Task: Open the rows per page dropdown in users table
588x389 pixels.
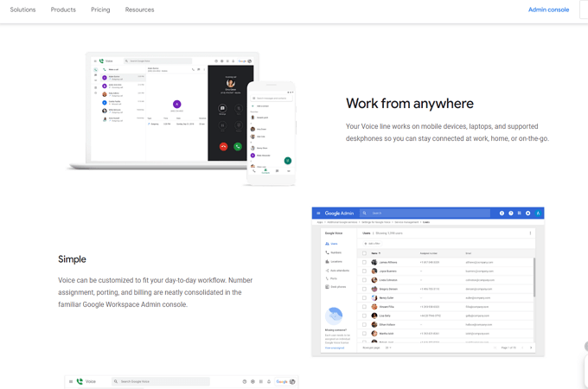Action: pyautogui.click(x=388, y=348)
